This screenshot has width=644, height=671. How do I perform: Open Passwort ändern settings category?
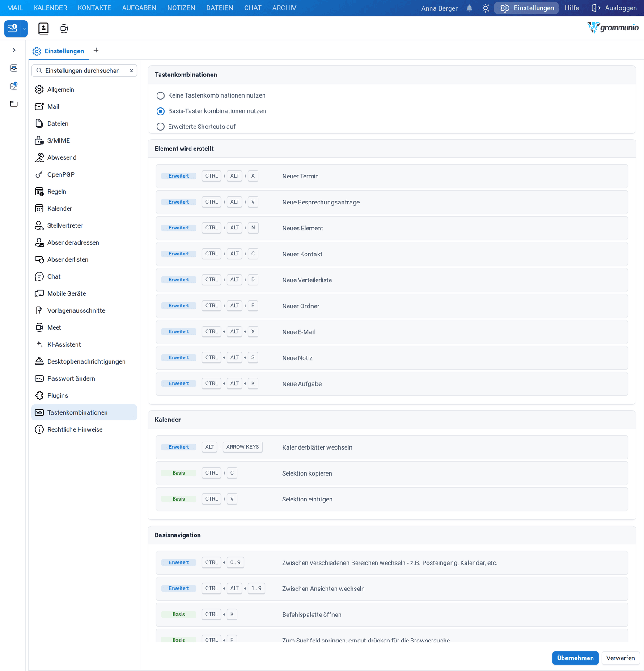click(x=84, y=378)
